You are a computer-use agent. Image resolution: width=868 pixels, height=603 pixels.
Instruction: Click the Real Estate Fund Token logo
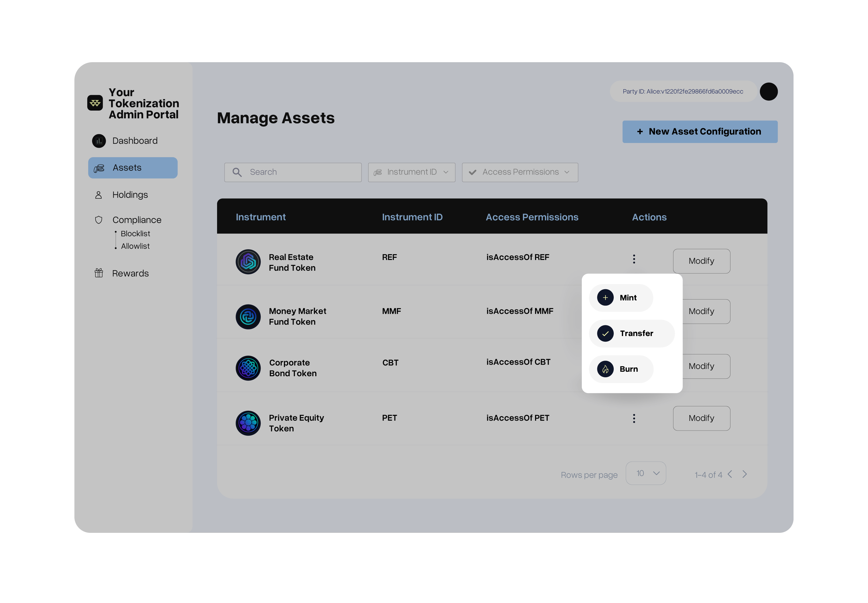pos(248,262)
